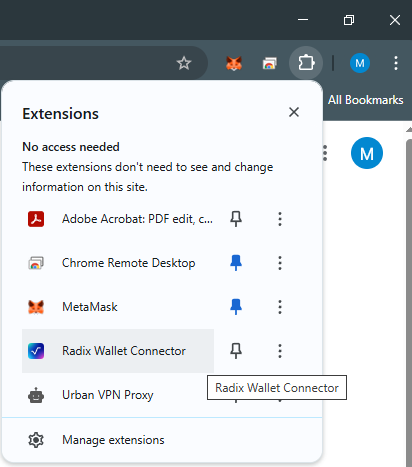Viewport: 412px width, 467px height.
Task: Open the All Bookmarks folder
Action: (x=365, y=100)
